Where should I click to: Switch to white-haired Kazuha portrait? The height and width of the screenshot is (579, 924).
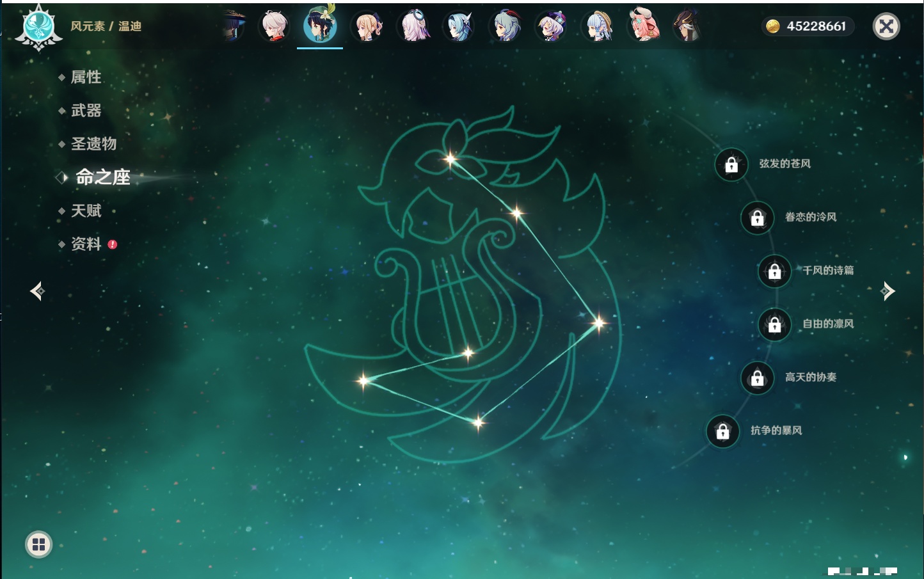coord(275,26)
